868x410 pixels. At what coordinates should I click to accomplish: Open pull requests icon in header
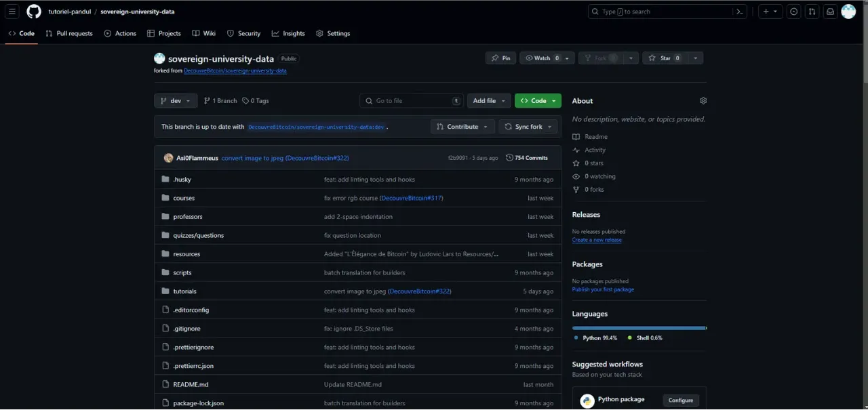click(812, 12)
